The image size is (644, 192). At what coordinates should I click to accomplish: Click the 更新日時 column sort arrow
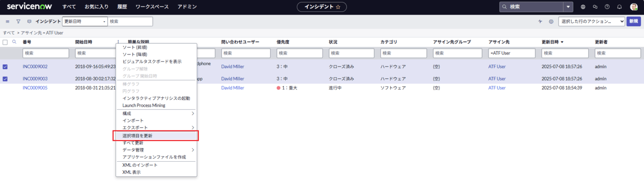click(x=562, y=42)
